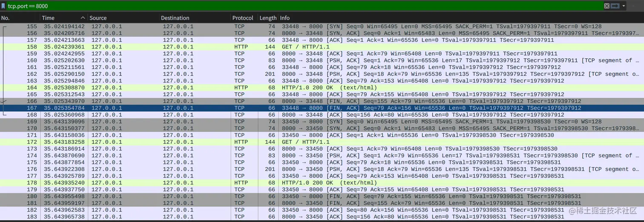Screen dimensions: 644x222
Task: Click the HTTP protocol cell of packet 164
Action: coord(241,88)
